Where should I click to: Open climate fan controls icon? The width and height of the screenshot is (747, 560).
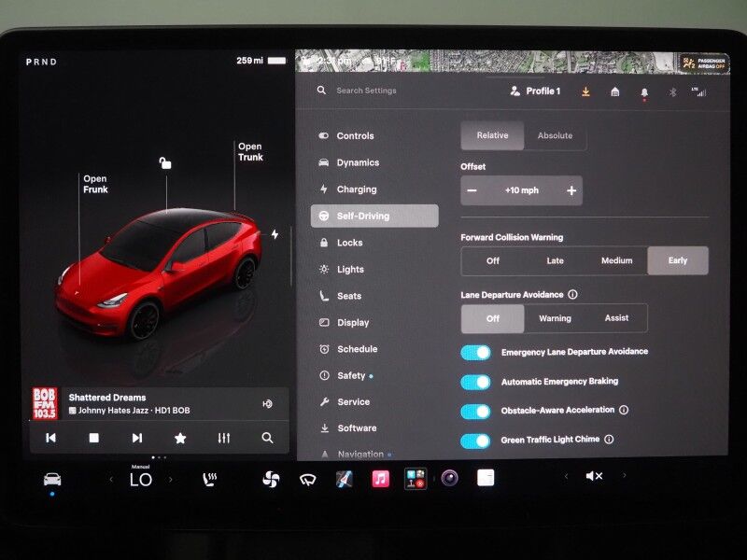click(x=271, y=479)
